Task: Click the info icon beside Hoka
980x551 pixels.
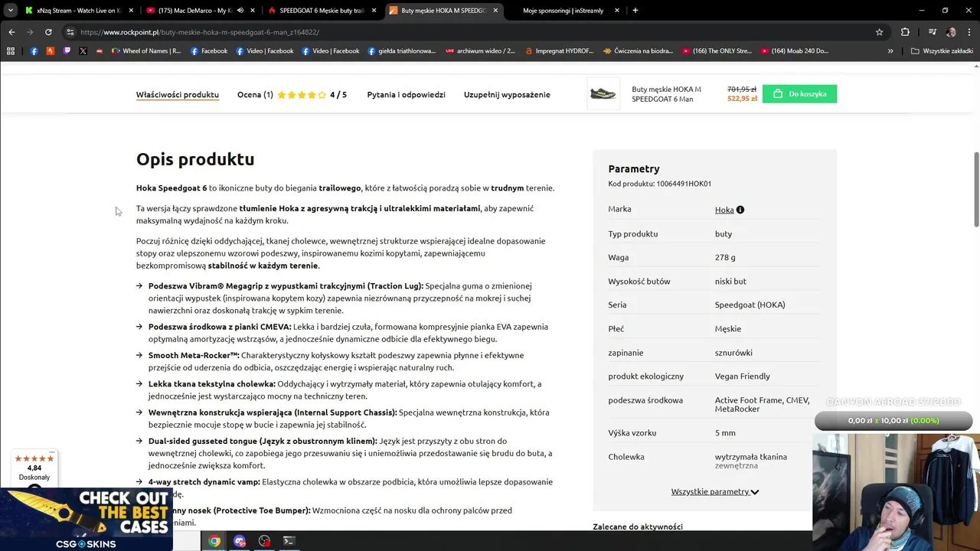Action: pyautogui.click(x=740, y=210)
